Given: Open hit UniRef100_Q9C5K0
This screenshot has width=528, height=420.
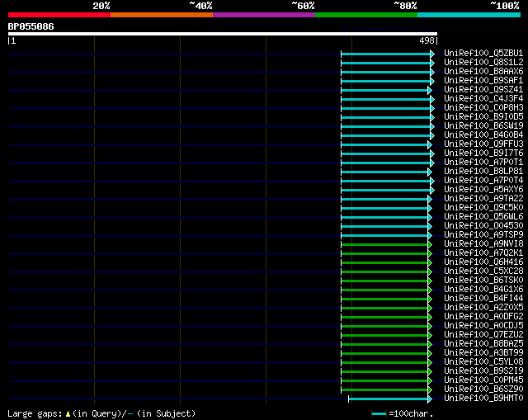Looking at the screenshot, I should [483, 207].
